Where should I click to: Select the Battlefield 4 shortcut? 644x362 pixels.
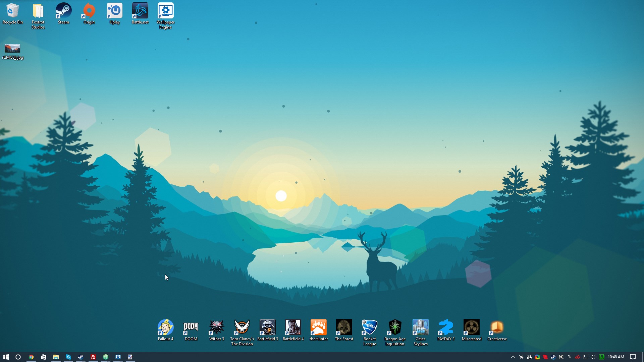[293, 330]
